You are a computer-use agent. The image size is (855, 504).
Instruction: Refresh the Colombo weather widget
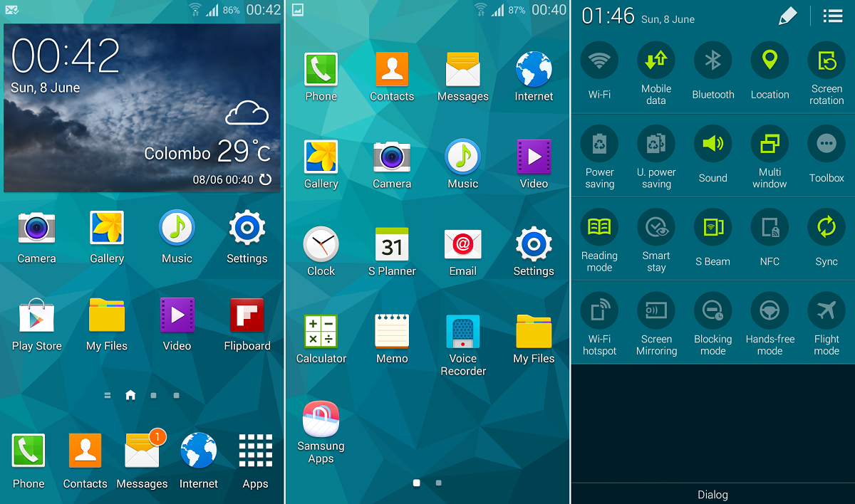pyautogui.click(x=266, y=179)
